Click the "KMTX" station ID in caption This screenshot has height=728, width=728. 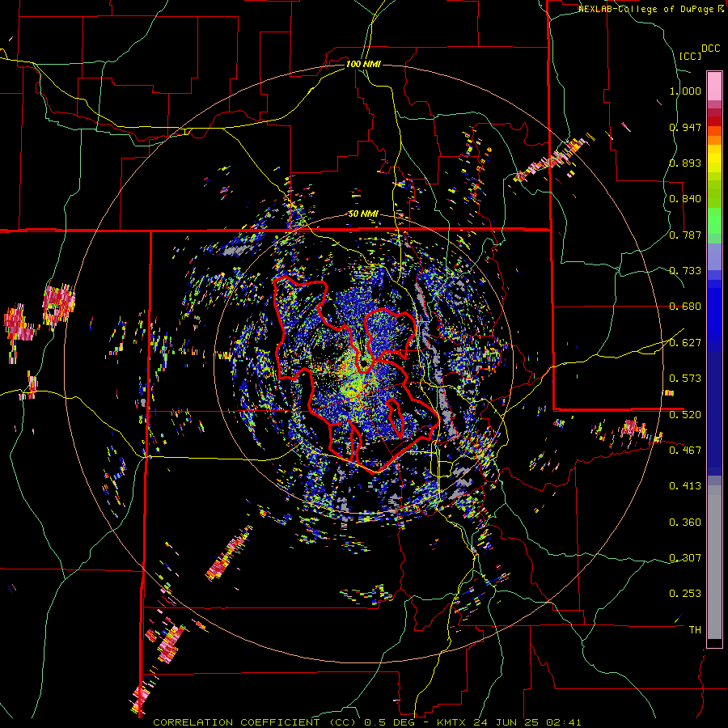453,722
